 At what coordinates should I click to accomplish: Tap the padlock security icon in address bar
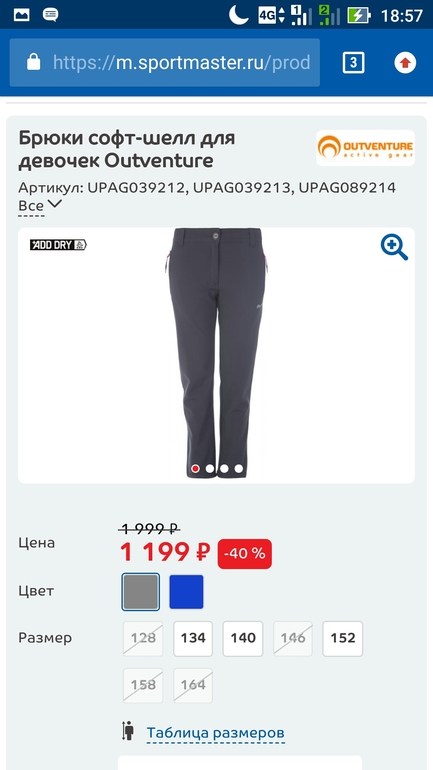[x=33, y=62]
